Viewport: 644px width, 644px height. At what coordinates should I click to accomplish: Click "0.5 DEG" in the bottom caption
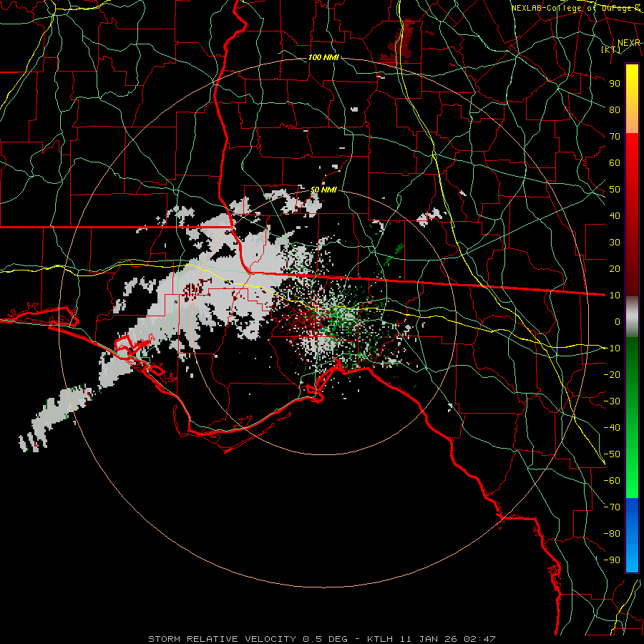point(325,639)
